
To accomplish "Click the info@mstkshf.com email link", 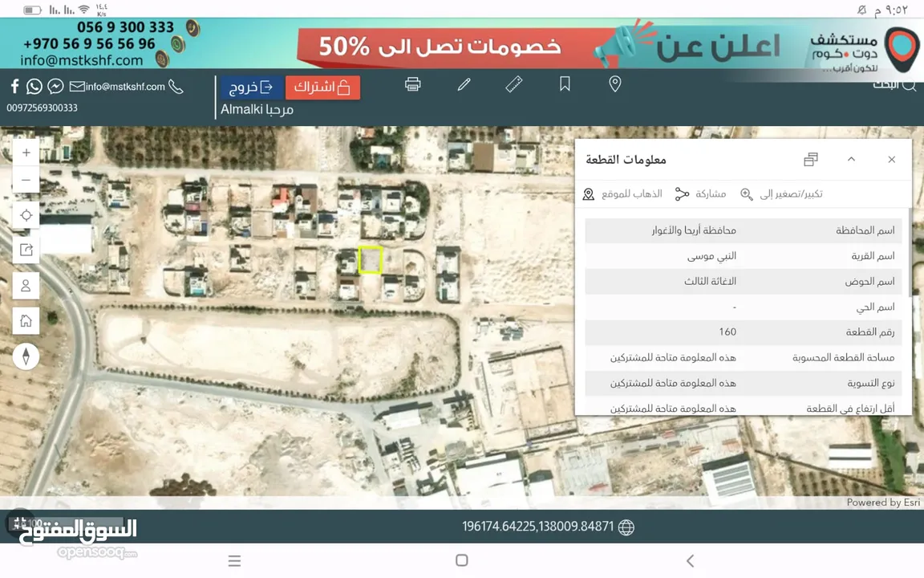I will (125, 87).
